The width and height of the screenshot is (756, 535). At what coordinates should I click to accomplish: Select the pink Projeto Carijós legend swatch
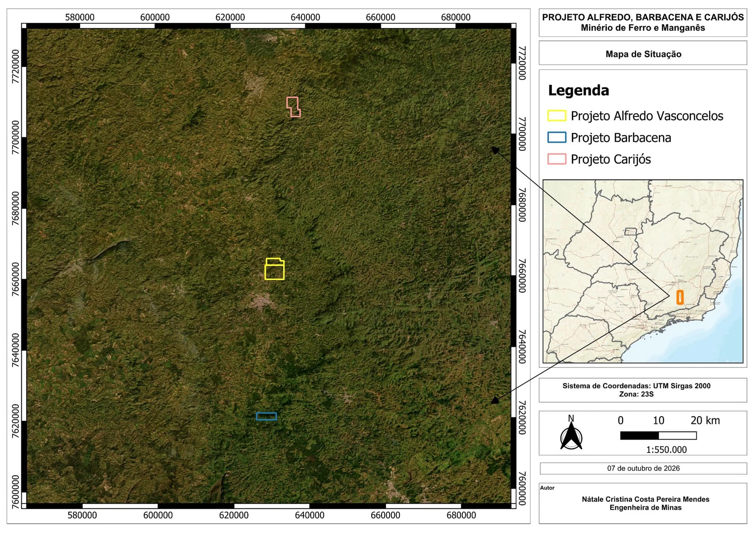pyautogui.click(x=557, y=159)
